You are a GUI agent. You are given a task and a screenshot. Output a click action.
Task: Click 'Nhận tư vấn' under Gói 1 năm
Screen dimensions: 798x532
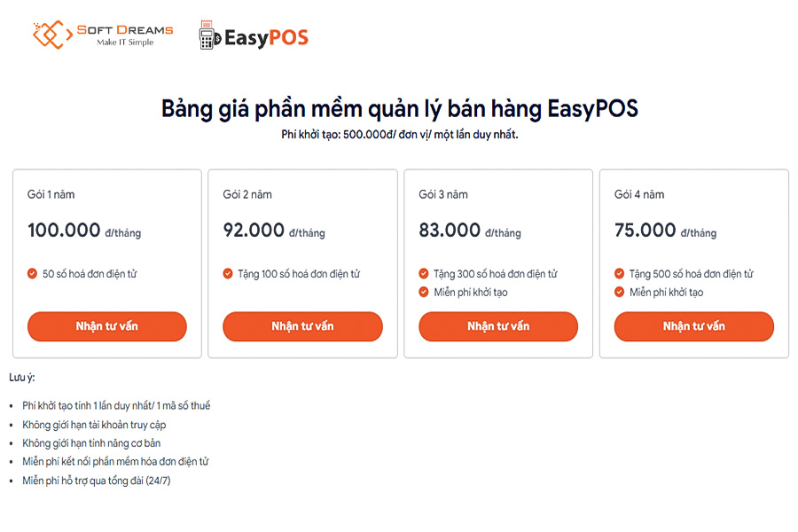[x=106, y=326]
